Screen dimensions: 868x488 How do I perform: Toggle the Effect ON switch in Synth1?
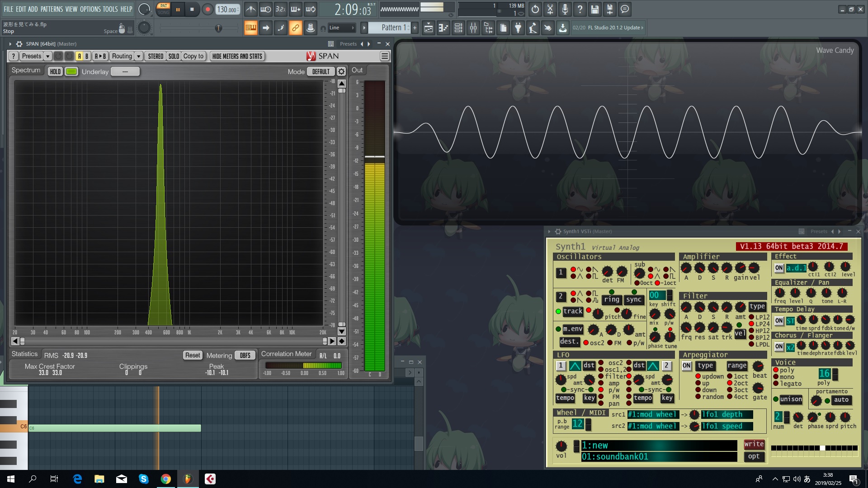(x=779, y=268)
